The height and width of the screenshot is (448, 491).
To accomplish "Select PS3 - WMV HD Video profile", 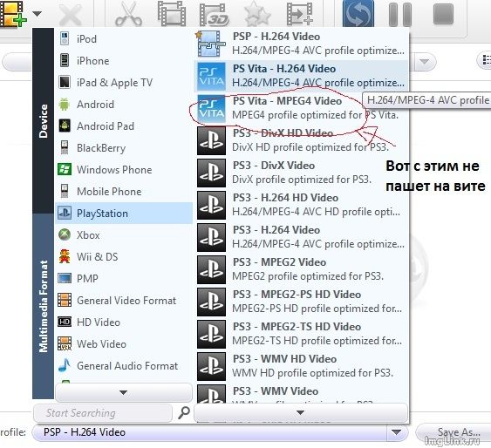I will [301, 366].
